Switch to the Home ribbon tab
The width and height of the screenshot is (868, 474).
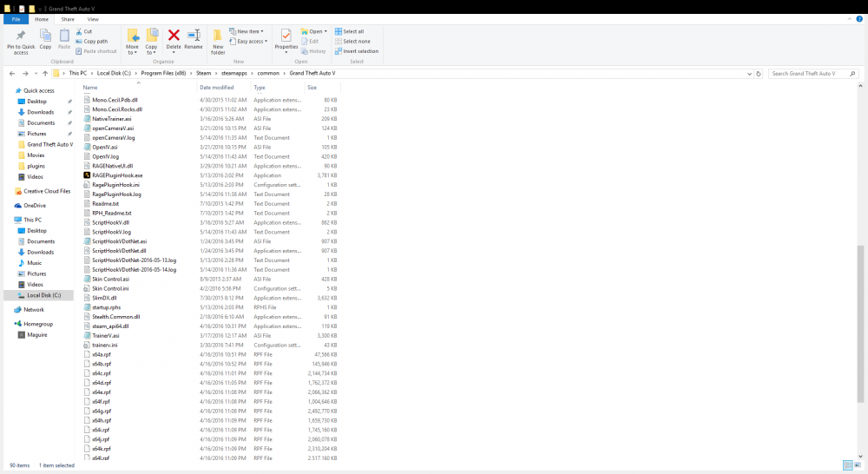pyautogui.click(x=42, y=19)
